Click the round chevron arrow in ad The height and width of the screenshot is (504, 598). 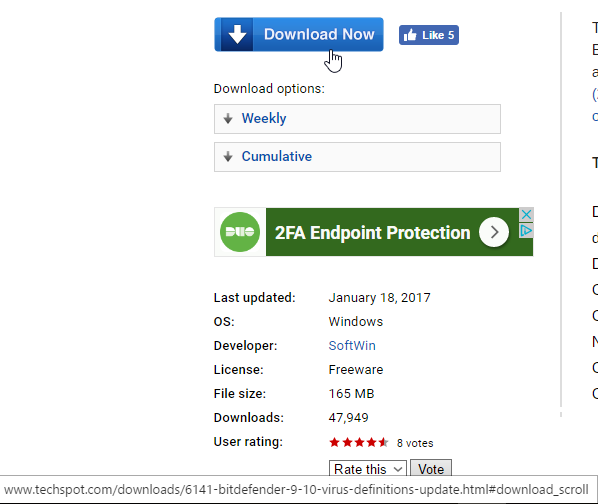coord(494,232)
